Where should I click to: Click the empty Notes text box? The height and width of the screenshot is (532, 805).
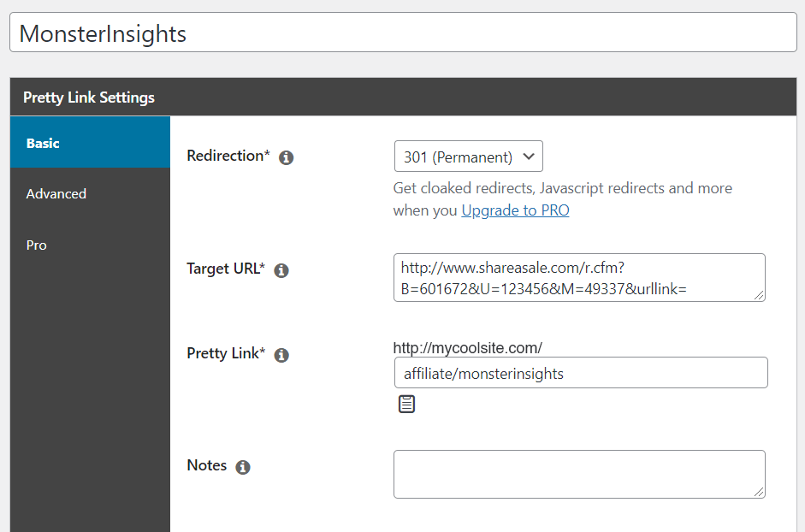(580, 473)
